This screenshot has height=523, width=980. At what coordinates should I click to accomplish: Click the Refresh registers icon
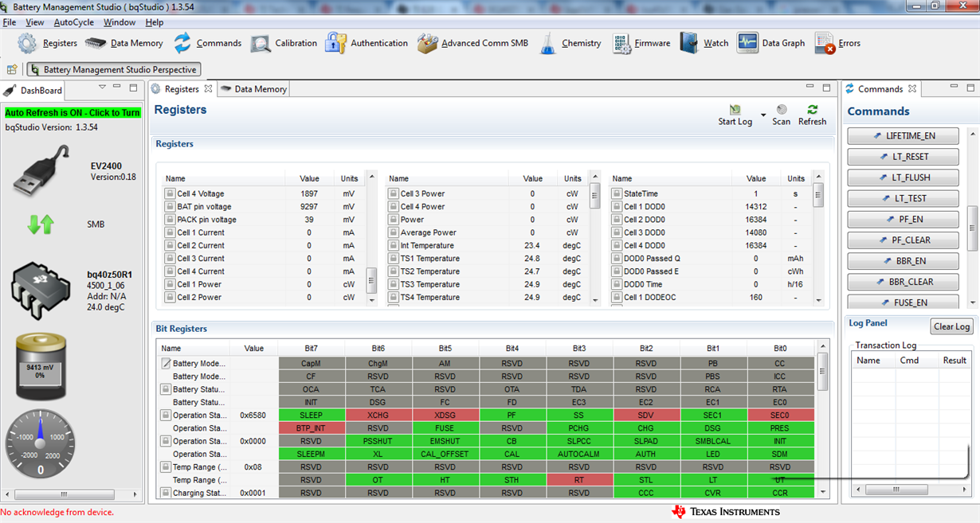click(812, 110)
